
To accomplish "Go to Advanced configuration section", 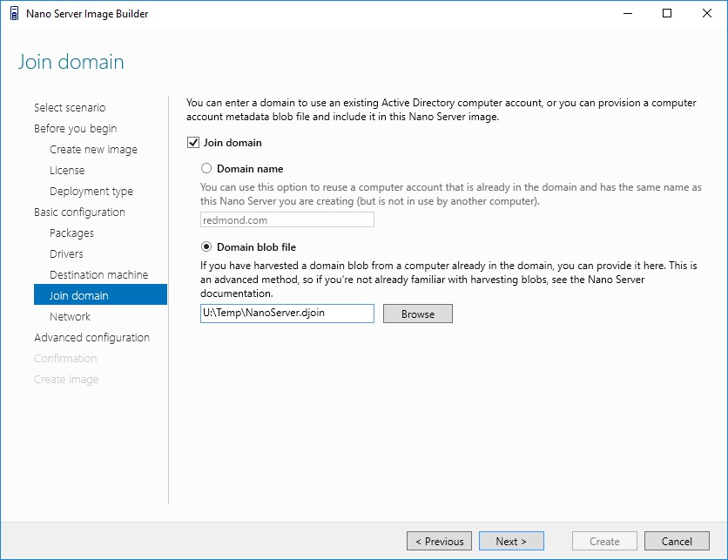I will 92,338.
